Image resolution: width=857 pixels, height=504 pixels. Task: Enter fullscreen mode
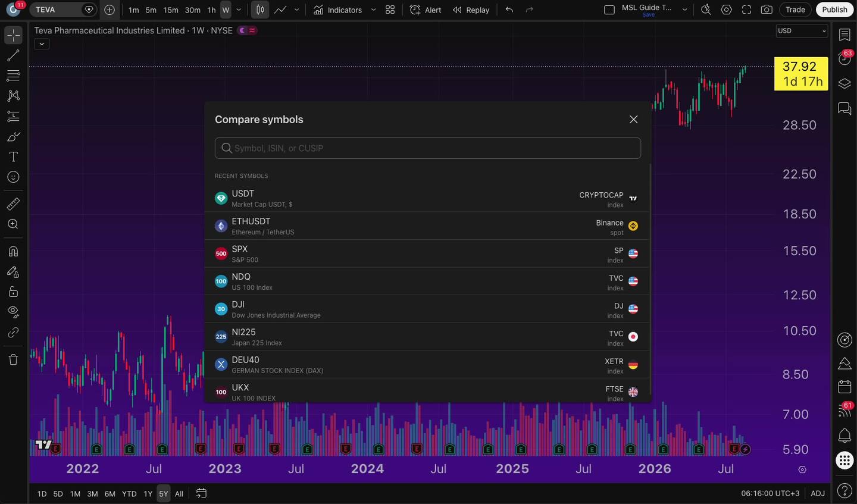(x=746, y=10)
